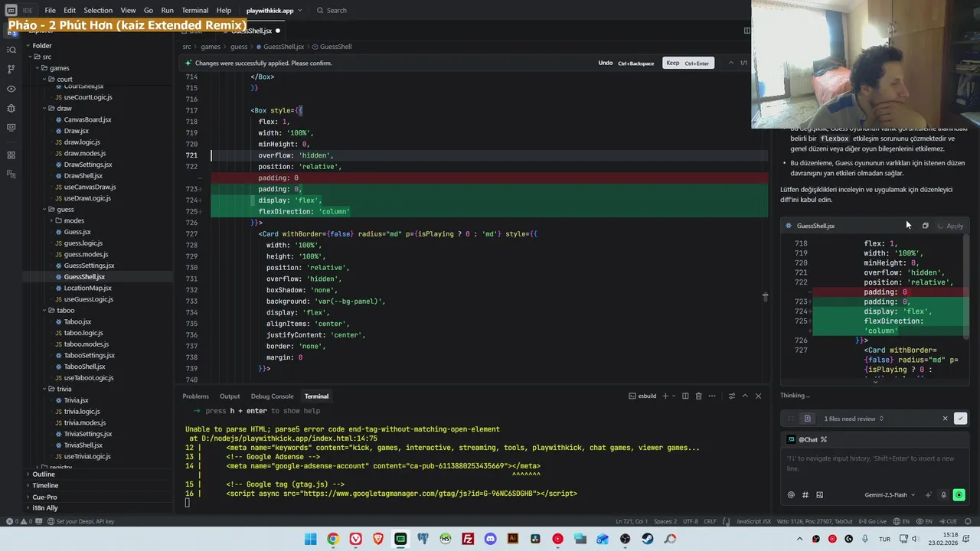Add a new terminal with the plus icon

coord(665,396)
